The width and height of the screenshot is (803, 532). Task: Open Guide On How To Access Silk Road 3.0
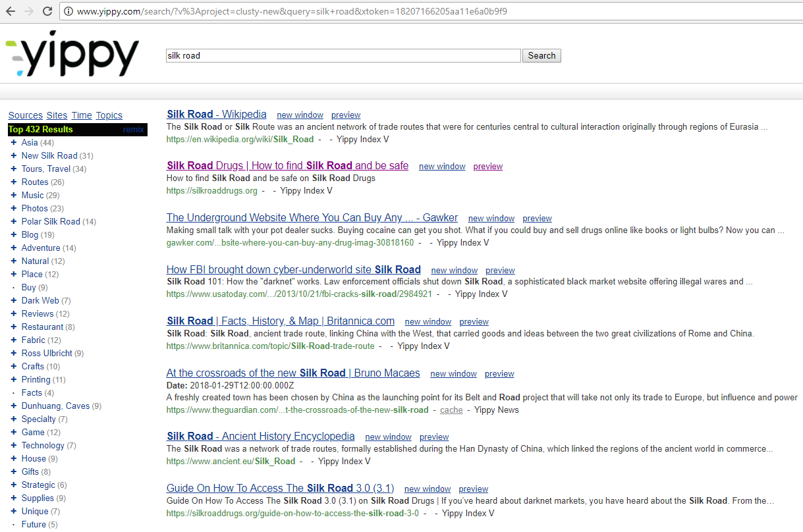[x=280, y=488]
